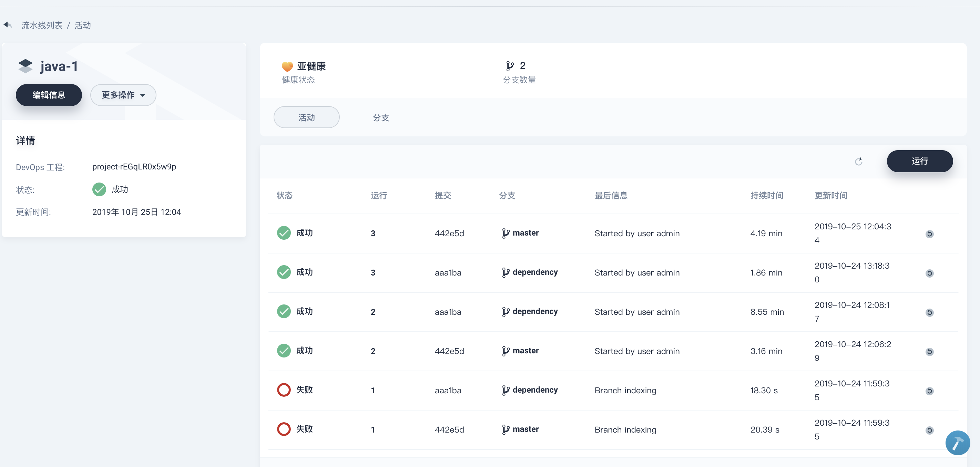Click the branch count icon
980x467 pixels.
point(510,66)
